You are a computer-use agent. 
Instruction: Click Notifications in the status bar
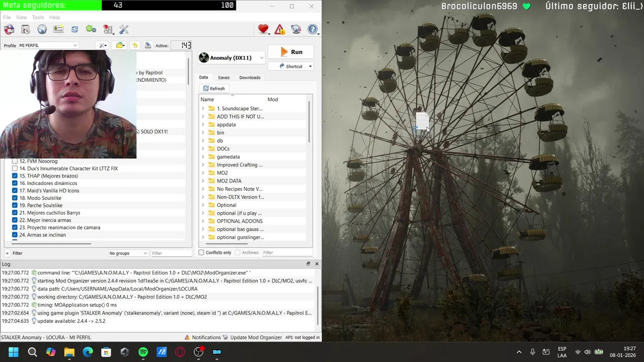202,337
